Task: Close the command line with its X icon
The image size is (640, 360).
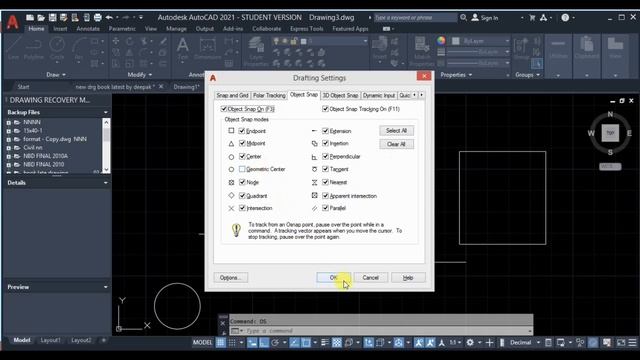Action: (223, 323)
